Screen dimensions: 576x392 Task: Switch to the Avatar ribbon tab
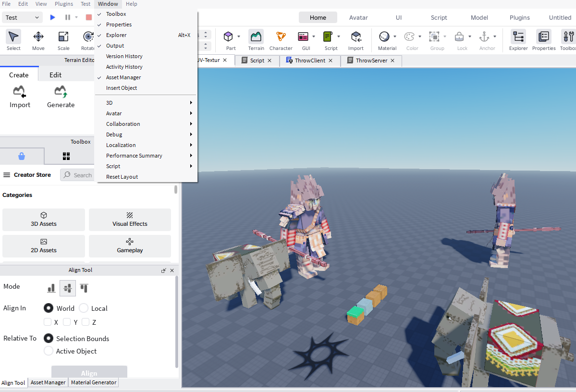tap(358, 17)
